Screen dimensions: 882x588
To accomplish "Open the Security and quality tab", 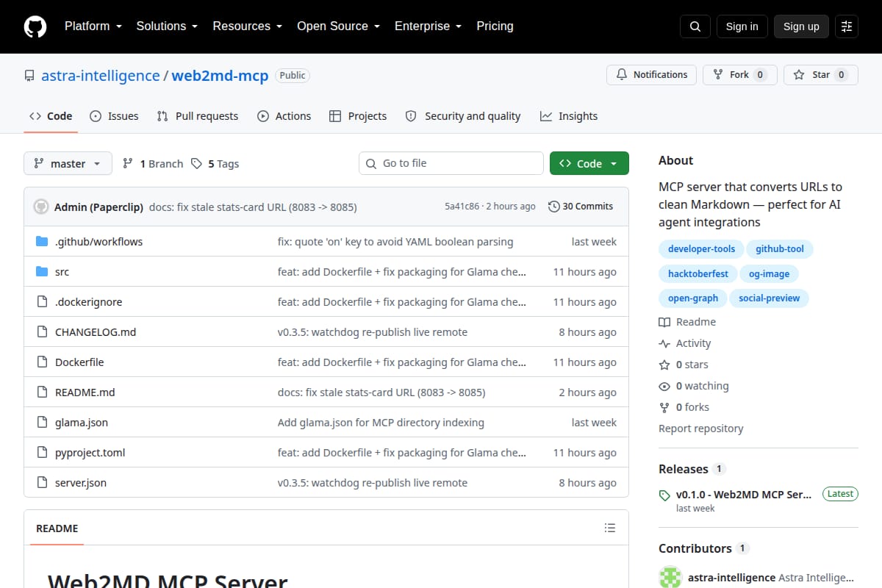I will (x=463, y=116).
